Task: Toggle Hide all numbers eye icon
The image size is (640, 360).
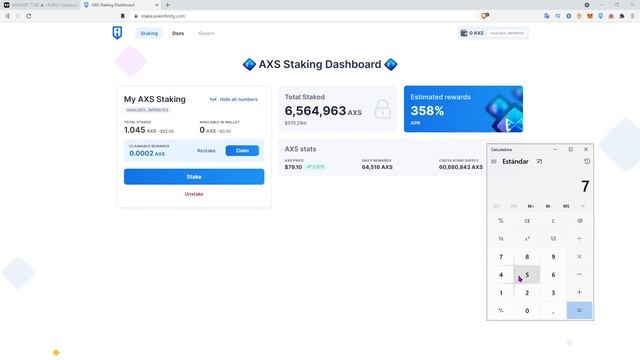Action: coord(213,99)
